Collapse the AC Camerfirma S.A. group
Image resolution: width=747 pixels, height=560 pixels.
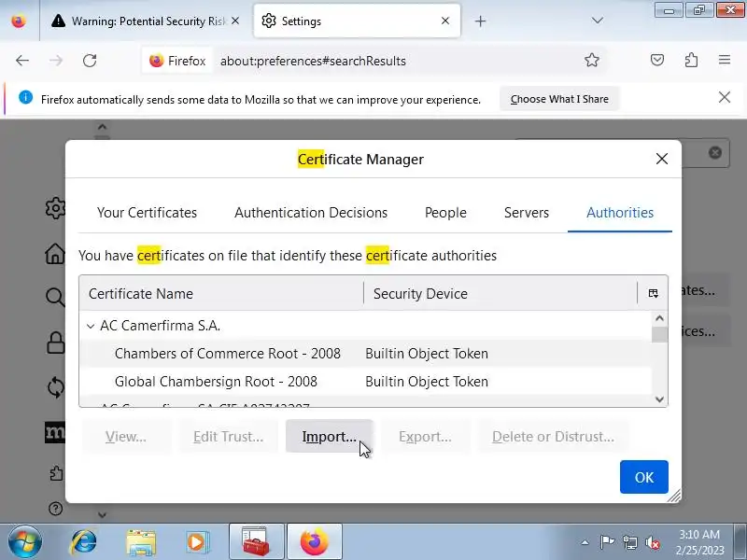[91, 326]
